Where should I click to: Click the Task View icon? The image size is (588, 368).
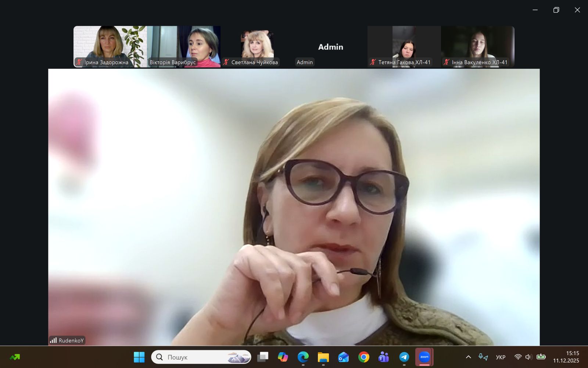pos(262,357)
